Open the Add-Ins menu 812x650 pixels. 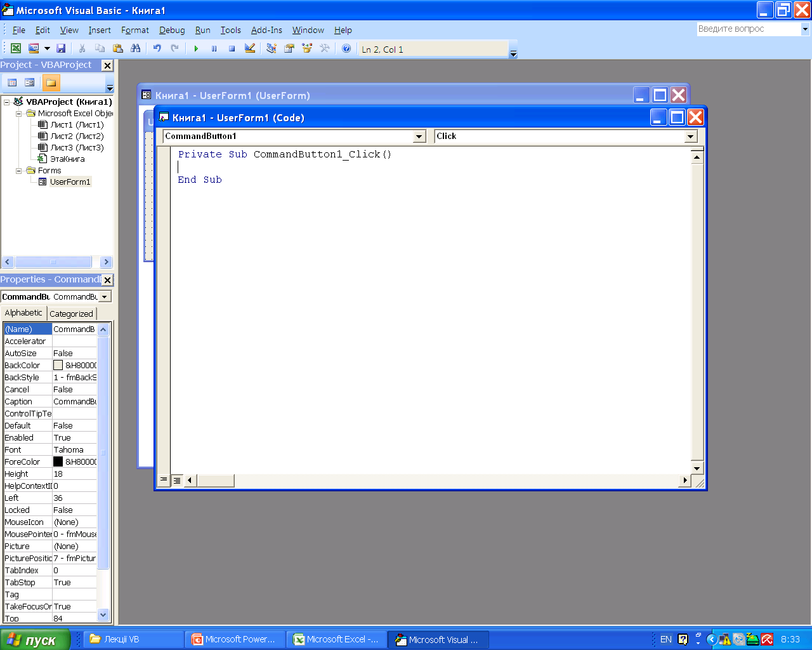click(266, 30)
